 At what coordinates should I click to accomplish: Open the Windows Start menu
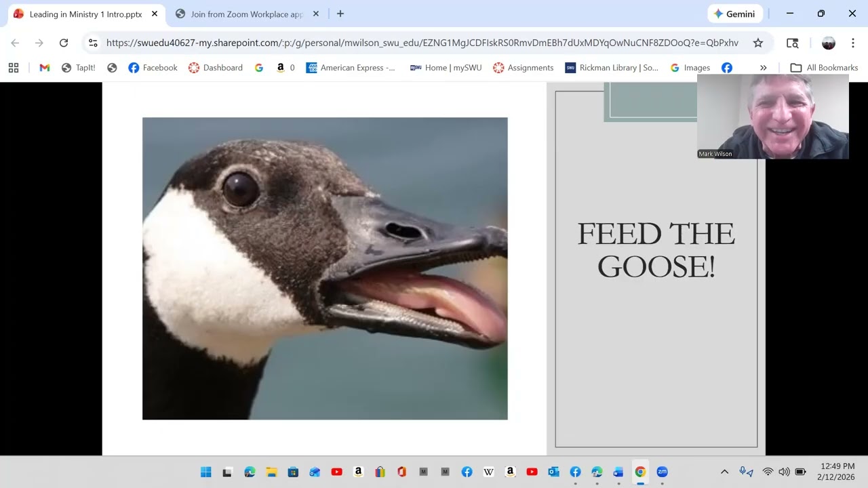(206, 472)
